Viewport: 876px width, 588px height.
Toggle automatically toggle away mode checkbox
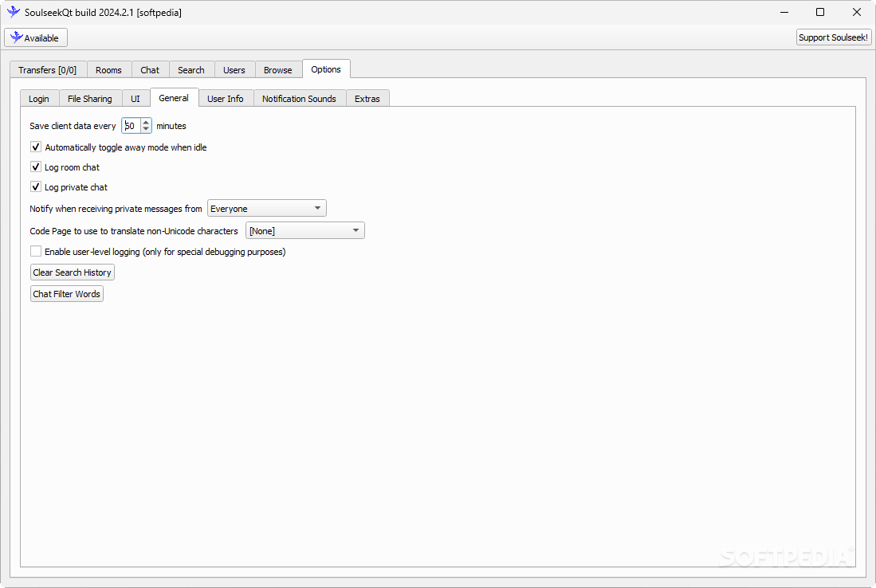coord(36,147)
